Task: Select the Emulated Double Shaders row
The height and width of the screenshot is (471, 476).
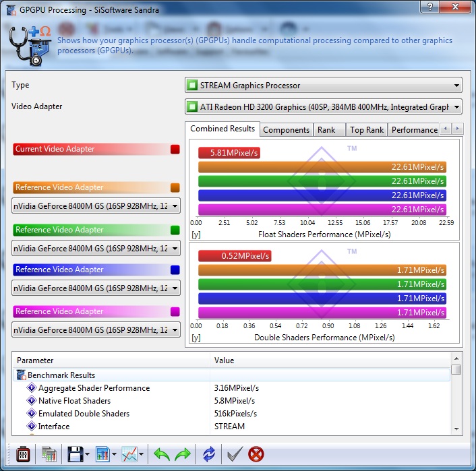Action: point(232,413)
